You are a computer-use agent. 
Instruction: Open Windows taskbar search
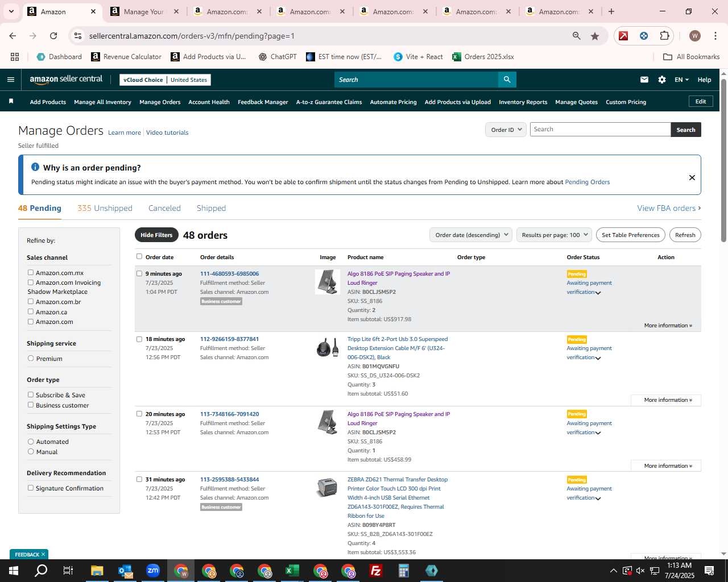(x=41, y=571)
